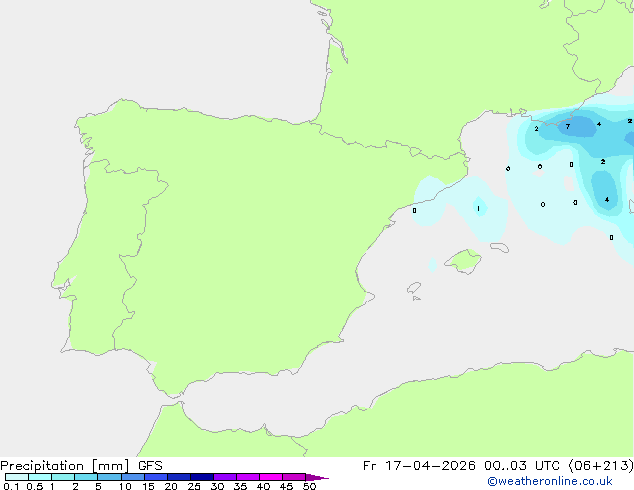Screen dimensions: 634x490
Task: Select the 45–50 mm legend color swatch
Action: 294,477
